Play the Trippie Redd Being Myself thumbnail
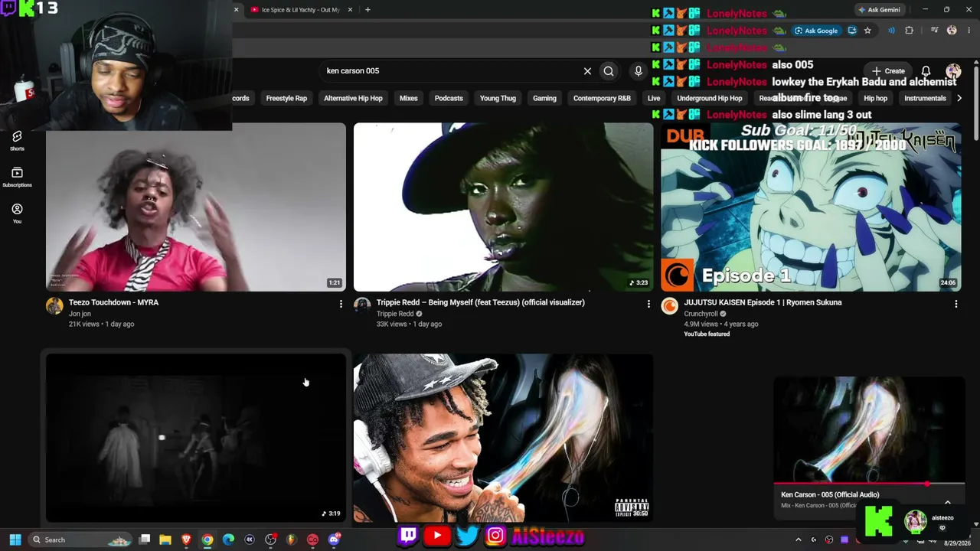 coord(503,207)
